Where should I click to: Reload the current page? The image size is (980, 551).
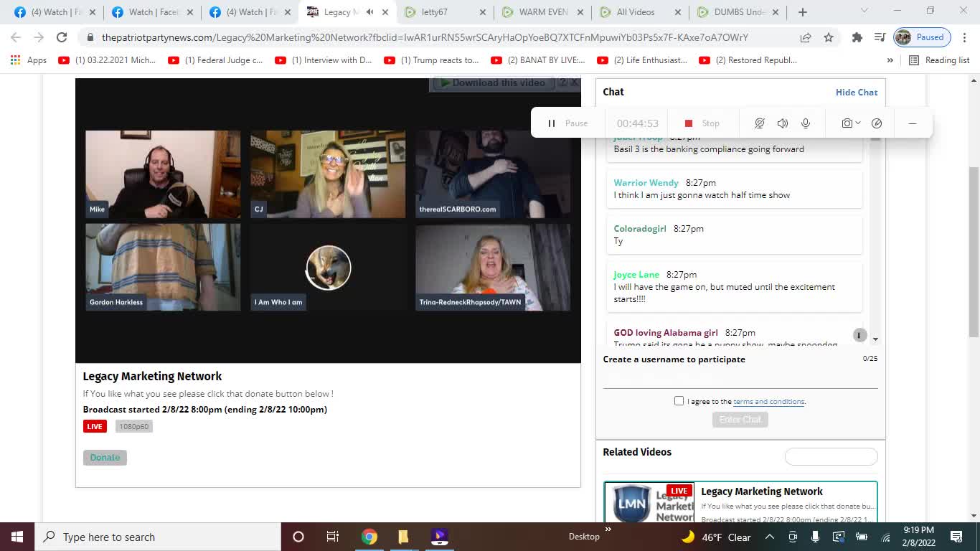[62, 37]
